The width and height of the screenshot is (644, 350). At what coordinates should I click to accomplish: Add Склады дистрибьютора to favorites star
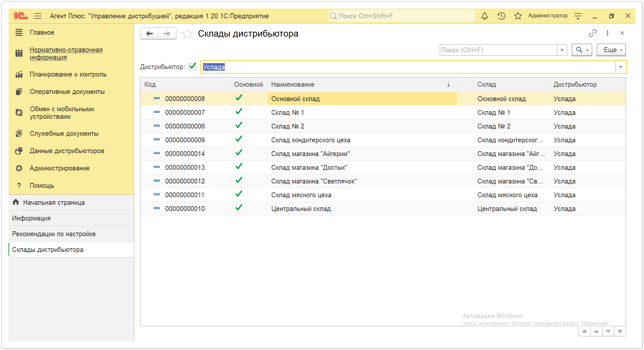[x=187, y=34]
